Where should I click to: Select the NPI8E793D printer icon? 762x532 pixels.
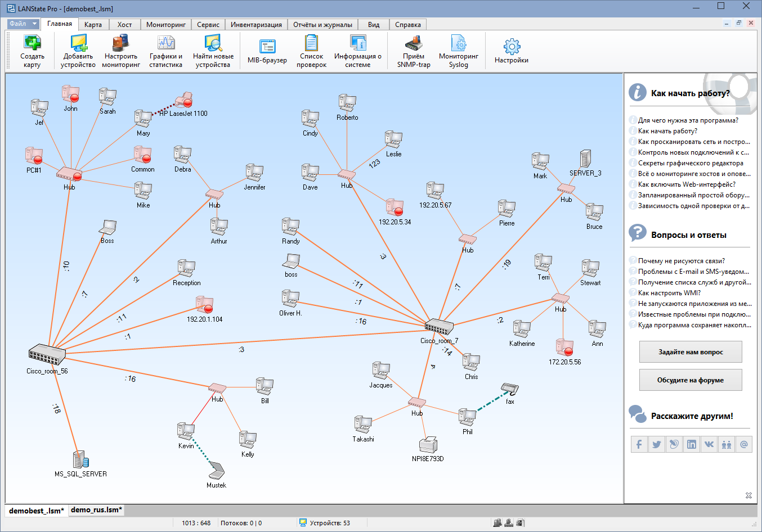pos(428,445)
